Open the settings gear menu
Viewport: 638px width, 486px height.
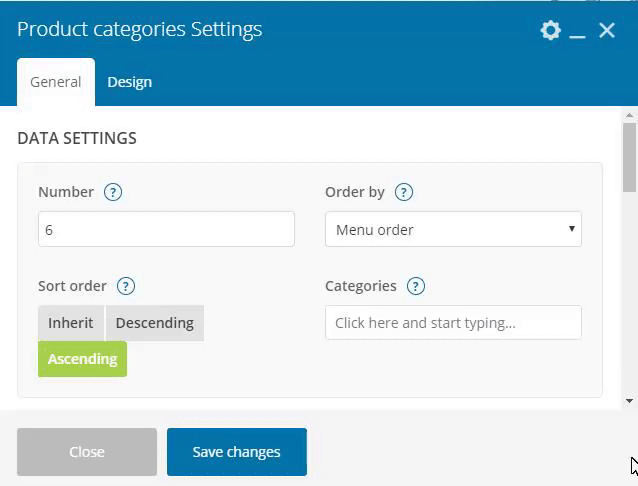[550, 30]
